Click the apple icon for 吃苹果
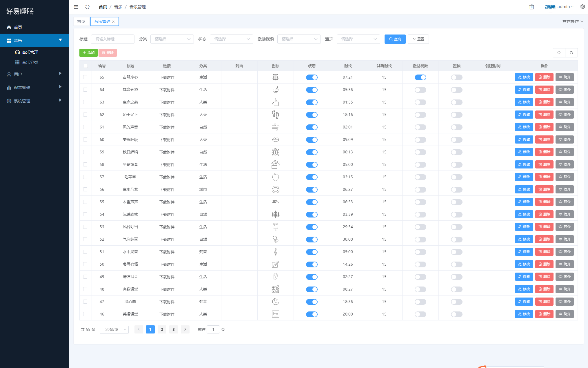Viewport: 588px width, 368px height. coord(276,177)
